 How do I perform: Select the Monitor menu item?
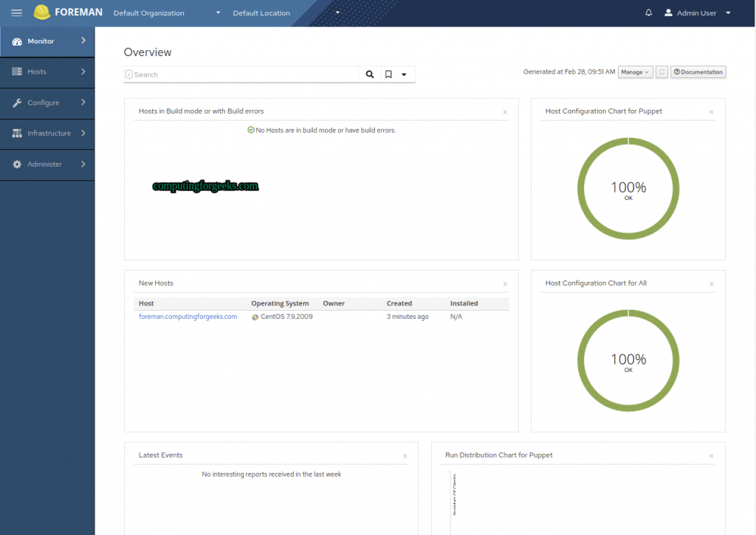pyautogui.click(x=41, y=41)
